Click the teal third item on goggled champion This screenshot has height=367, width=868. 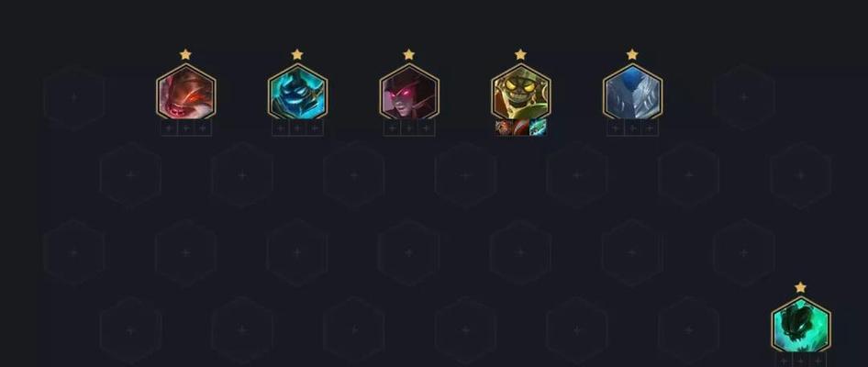click(x=538, y=128)
